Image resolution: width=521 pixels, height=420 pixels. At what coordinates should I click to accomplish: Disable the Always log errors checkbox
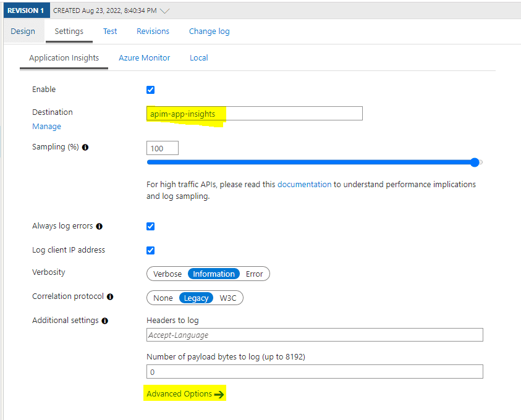(x=150, y=226)
